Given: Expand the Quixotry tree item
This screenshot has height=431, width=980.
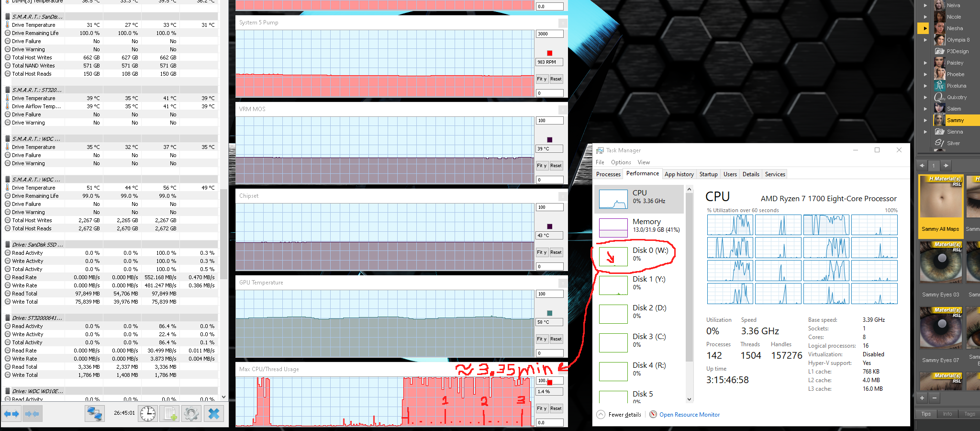Looking at the screenshot, I should click(925, 97).
